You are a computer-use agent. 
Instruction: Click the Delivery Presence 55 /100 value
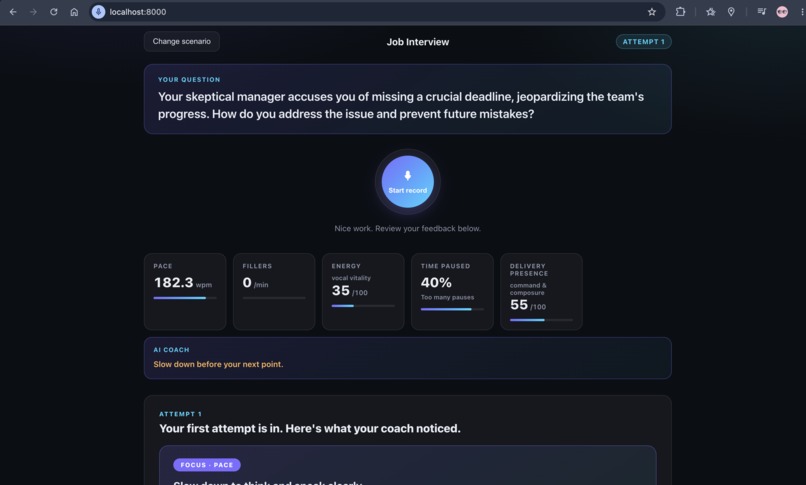[x=528, y=305]
